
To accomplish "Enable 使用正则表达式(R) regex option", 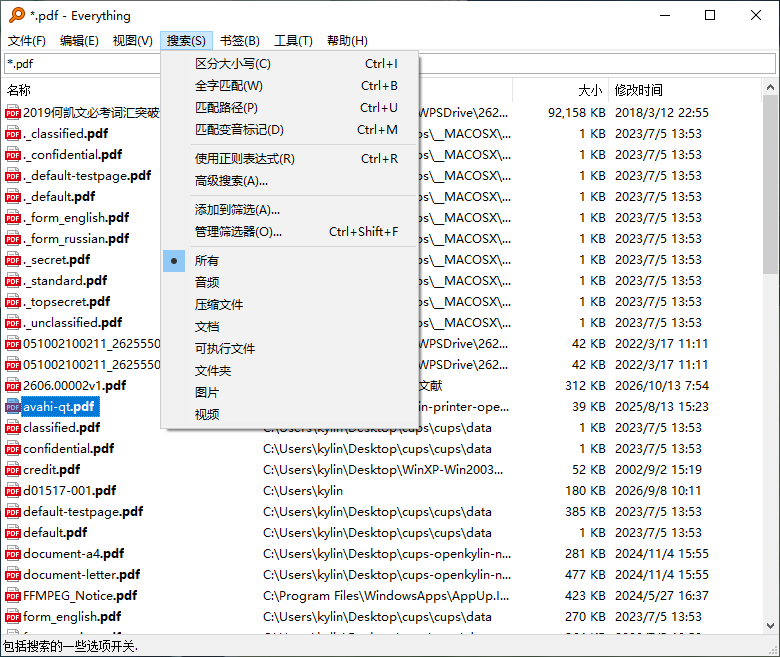I will click(290, 159).
